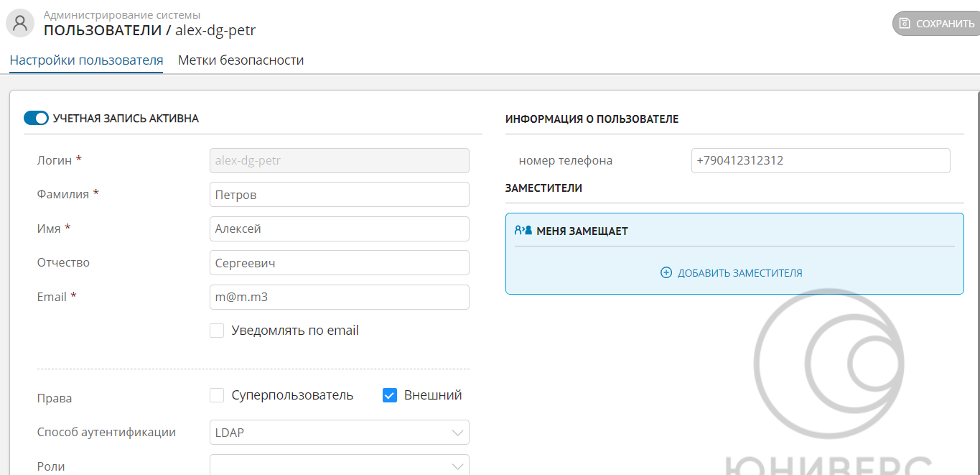The height and width of the screenshot is (475, 980).
Task: Check the Суперпользователь checkbox
Action: (217, 395)
